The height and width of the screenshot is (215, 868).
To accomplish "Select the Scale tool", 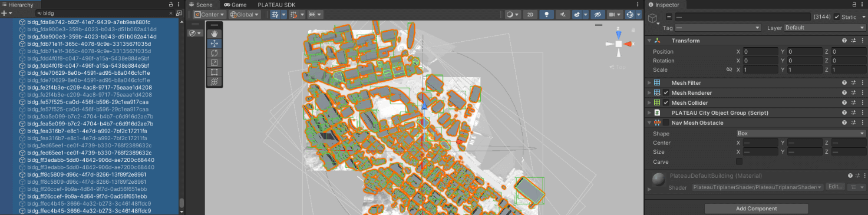I will pos(214,62).
